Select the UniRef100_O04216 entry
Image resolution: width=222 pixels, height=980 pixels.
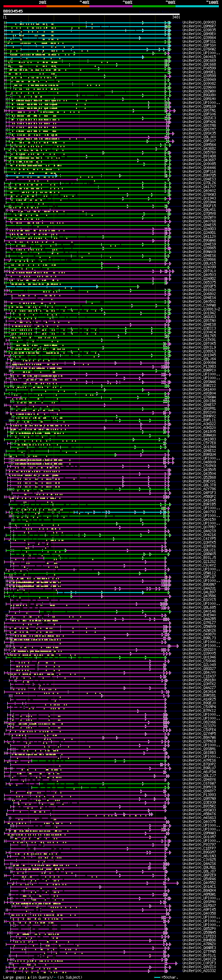coord(199,535)
